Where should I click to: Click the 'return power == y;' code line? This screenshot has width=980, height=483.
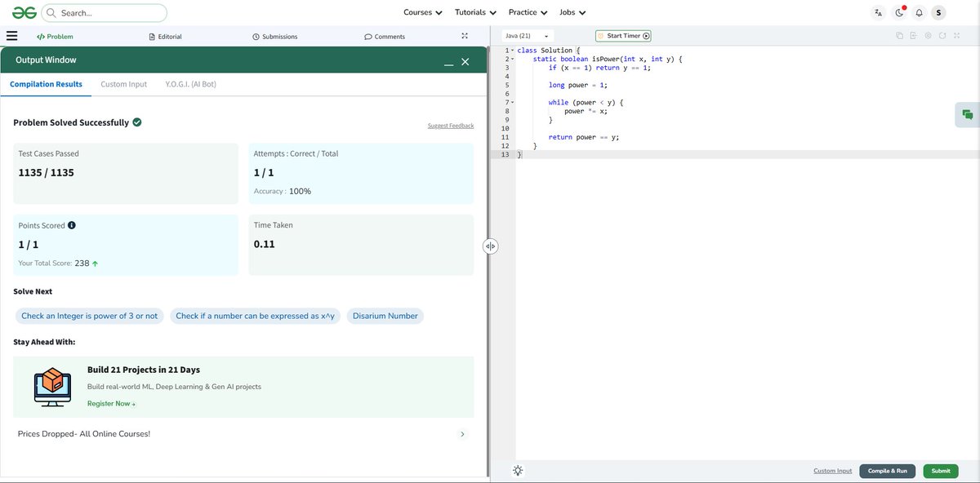pos(584,137)
